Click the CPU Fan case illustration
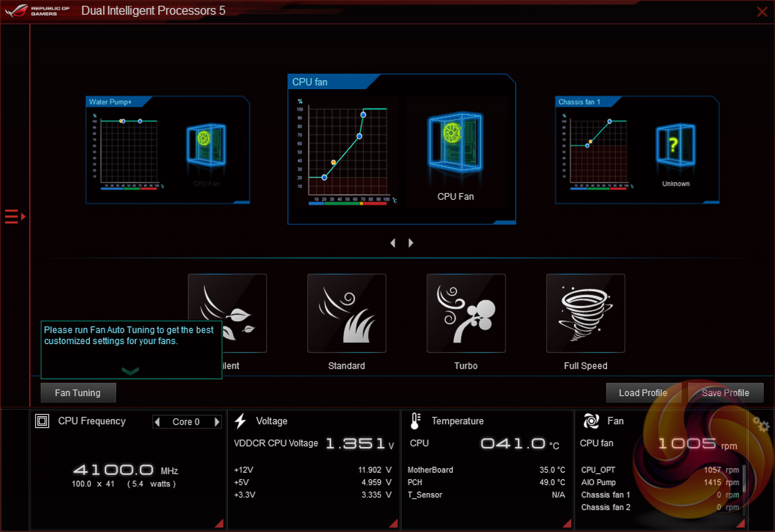Image resolution: width=775 pixels, height=532 pixels. (455, 142)
